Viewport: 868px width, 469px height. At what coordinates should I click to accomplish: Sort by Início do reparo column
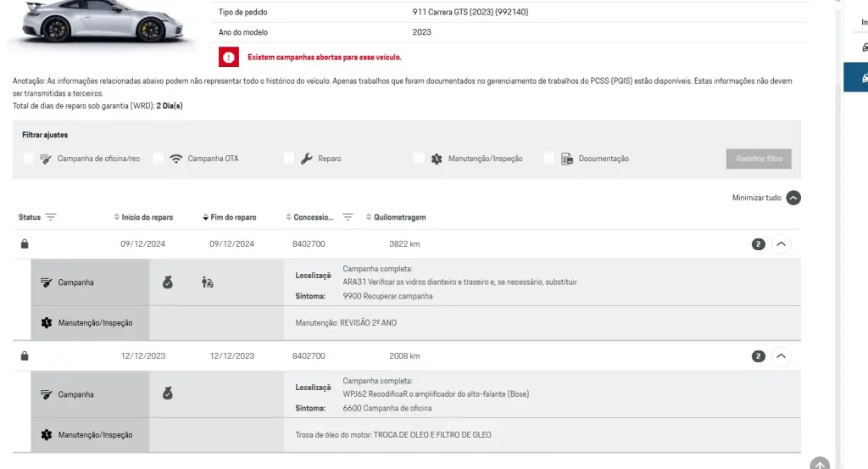(147, 217)
